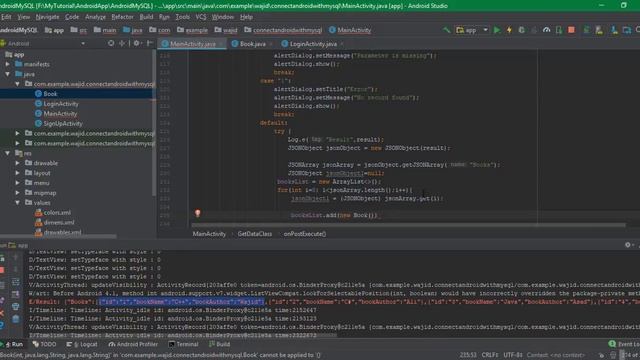
Task: Open the Code menu
Action: coord(72,17)
